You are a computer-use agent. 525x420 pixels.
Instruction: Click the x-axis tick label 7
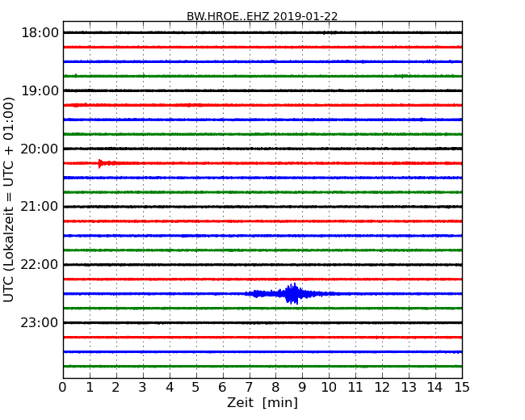pyautogui.click(x=249, y=387)
